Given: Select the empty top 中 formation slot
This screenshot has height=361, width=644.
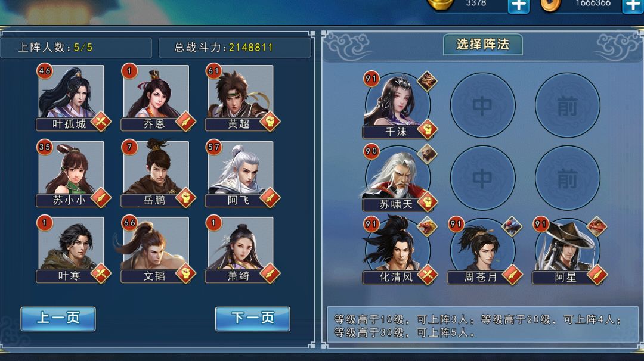Looking at the screenshot, I should [482, 105].
